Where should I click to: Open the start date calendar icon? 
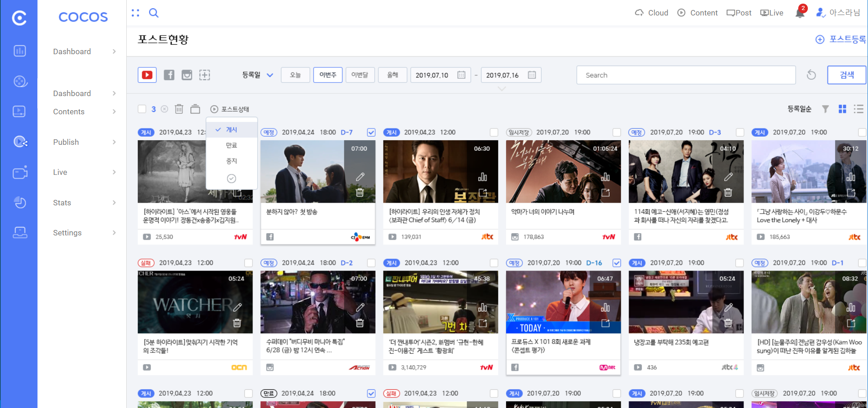(461, 75)
